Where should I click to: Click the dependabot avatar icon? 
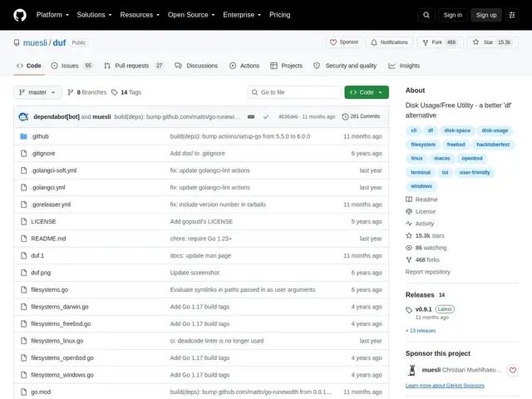(x=23, y=116)
